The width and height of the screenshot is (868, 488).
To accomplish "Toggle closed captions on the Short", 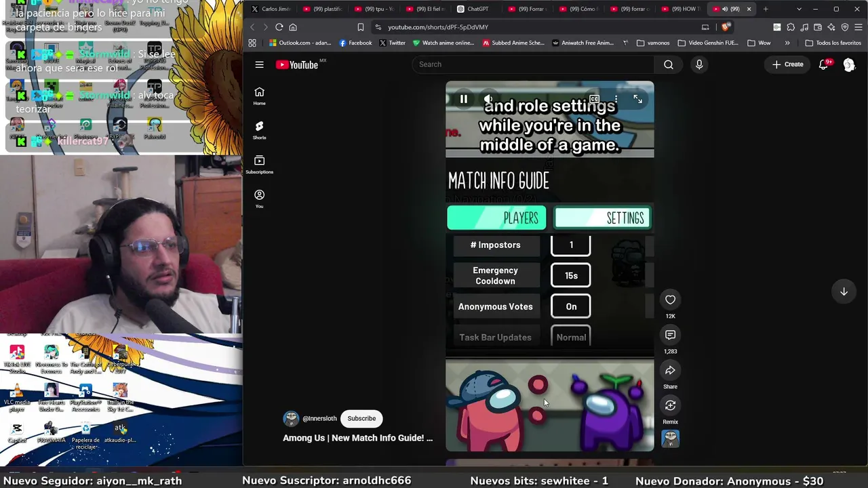I will [594, 100].
